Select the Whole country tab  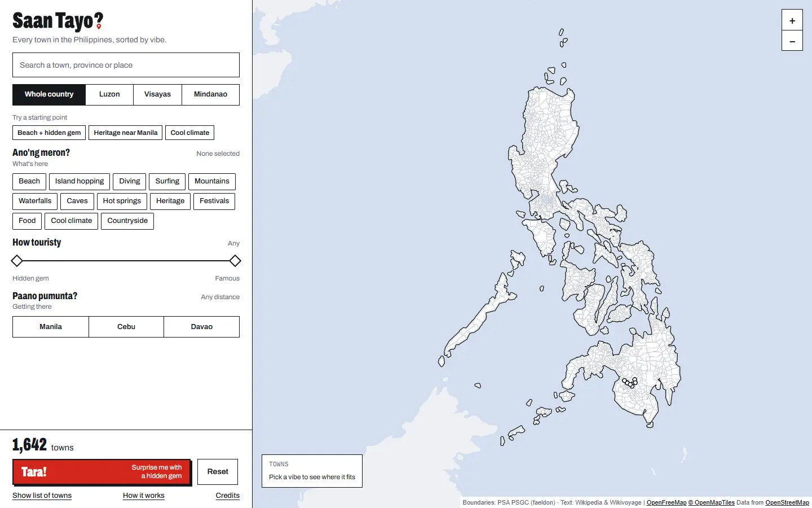(x=49, y=94)
